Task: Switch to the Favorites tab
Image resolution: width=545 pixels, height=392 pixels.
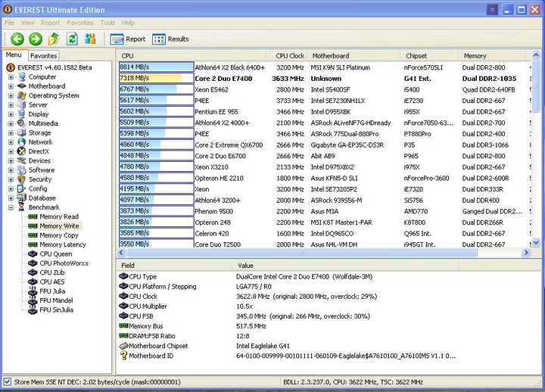Action: tap(43, 55)
